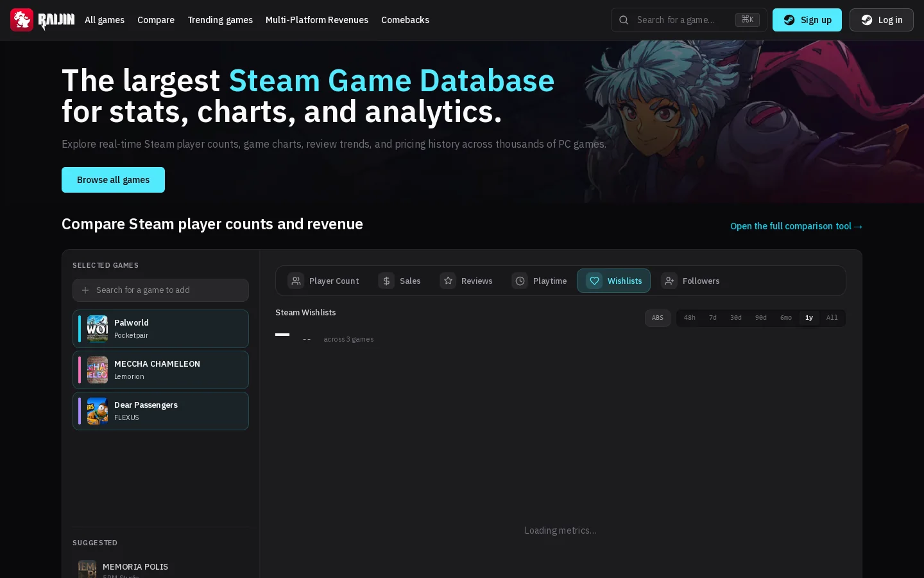Click the Pocketpair developer name
The image size is (924, 578).
[x=131, y=335]
